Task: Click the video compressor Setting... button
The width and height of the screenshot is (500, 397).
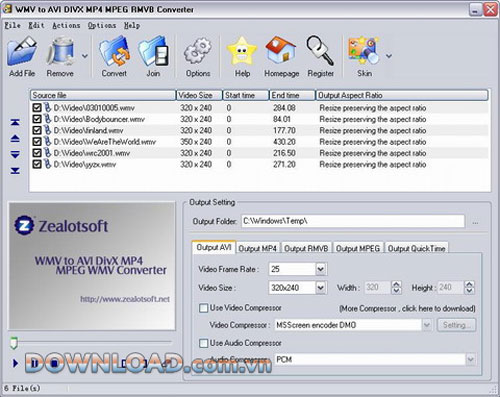Action: pos(456,325)
